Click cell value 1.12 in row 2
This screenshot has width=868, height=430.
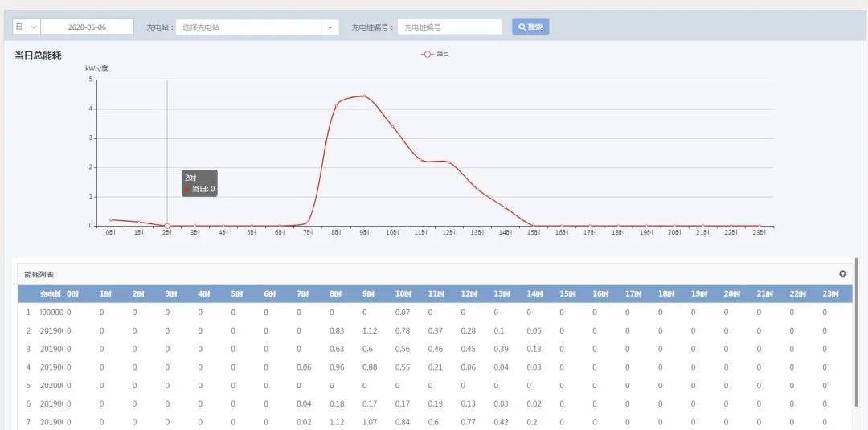click(369, 330)
